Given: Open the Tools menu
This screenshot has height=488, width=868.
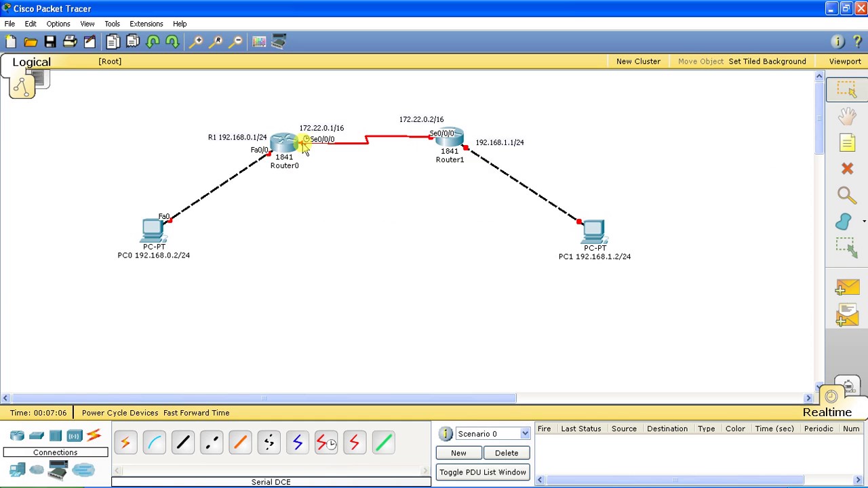Looking at the screenshot, I should click(x=112, y=24).
